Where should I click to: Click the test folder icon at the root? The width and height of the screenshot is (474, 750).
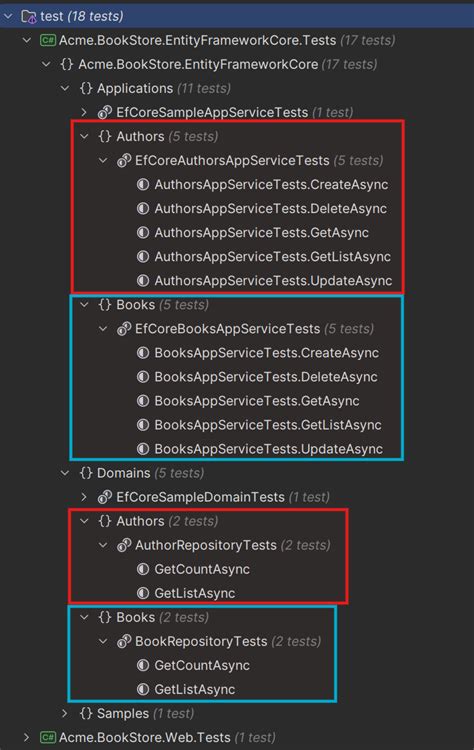tap(29, 17)
